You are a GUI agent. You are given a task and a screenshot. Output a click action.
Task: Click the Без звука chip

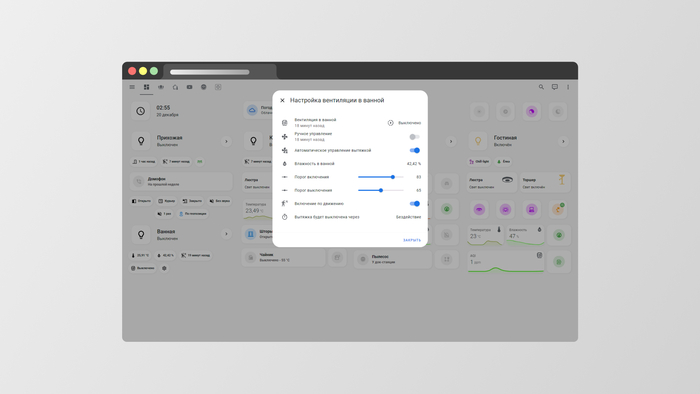[220, 201]
